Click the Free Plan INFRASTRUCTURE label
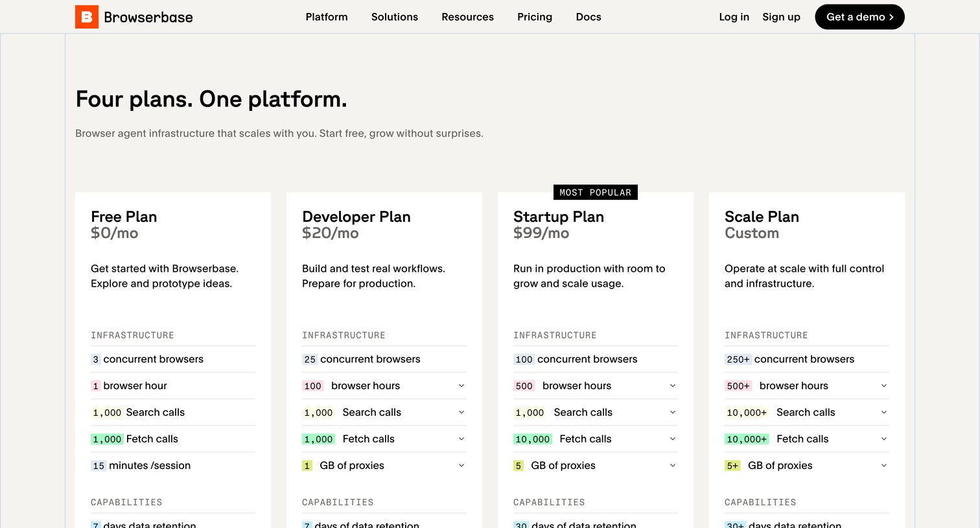980x528 pixels. point(132,335)
